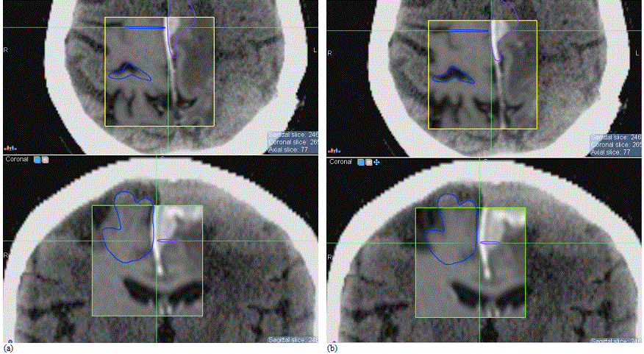Click the R orientation marker in panel (a) axial view
The height and width of the screenshot is (354, 644).
pos(6,50)
